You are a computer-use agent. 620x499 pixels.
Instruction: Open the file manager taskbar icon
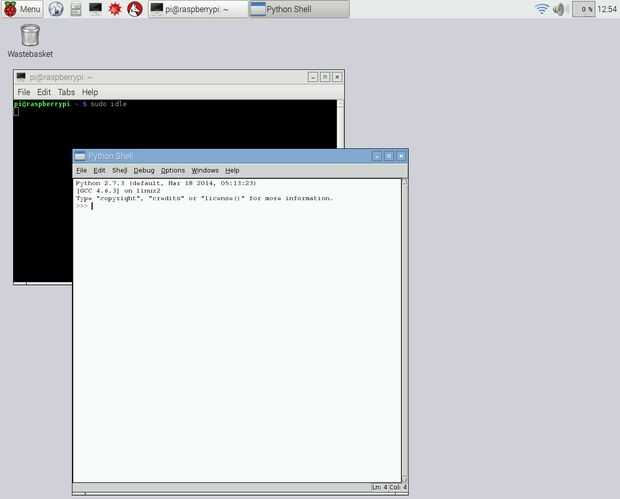[76, 9]
